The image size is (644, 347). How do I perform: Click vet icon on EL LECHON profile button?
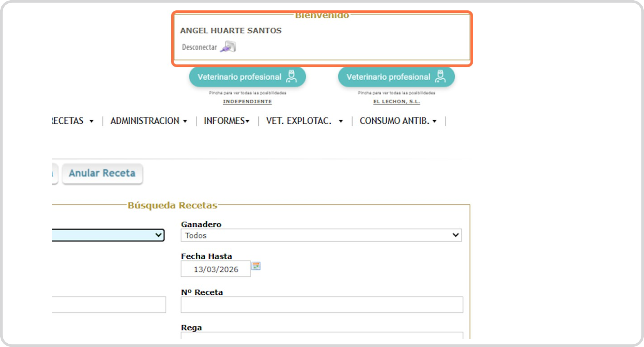click(440, 77)
